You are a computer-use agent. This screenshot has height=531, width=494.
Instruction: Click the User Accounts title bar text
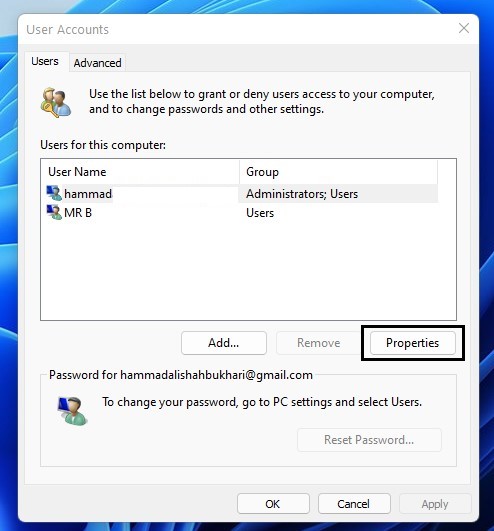click(x=67, y=29)
